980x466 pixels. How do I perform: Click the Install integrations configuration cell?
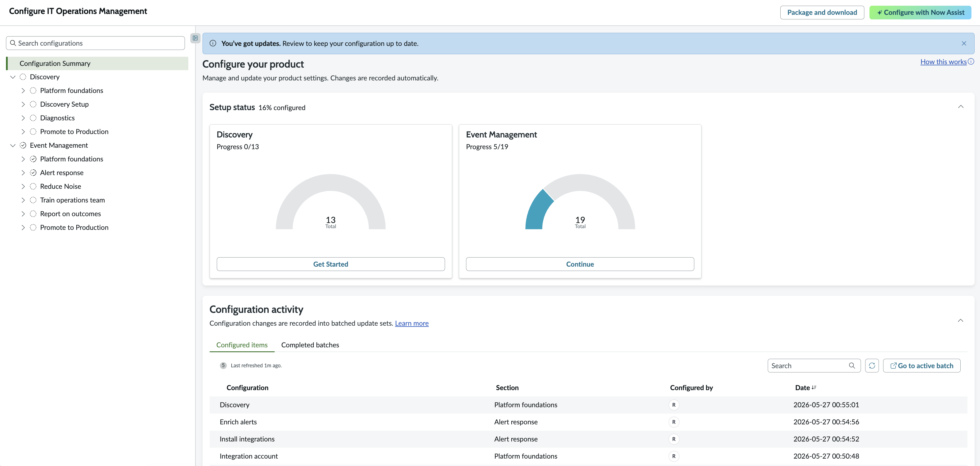click(247, 439)
